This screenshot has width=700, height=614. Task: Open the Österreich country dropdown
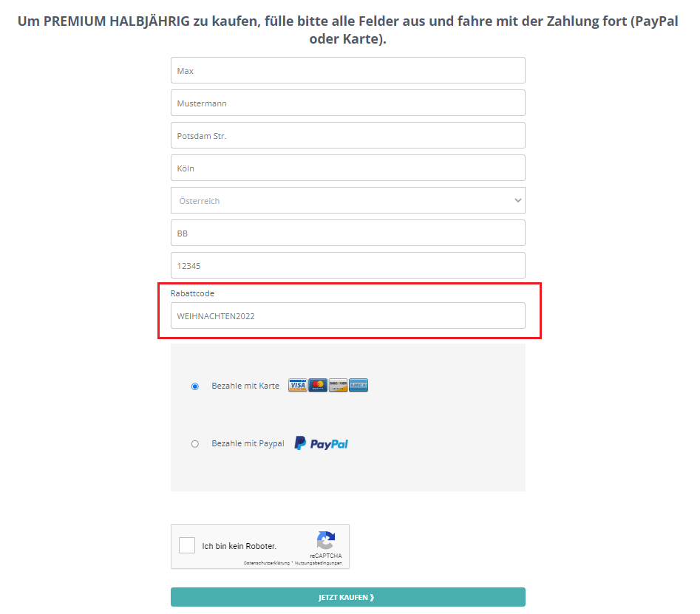(x=347, y=200)
